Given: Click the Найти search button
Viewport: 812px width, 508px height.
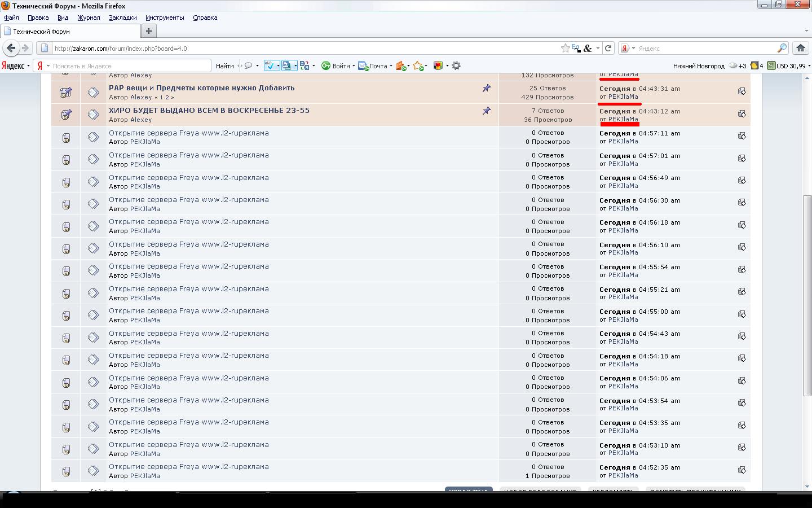Looking at the screenshot, I should pyautogui.click(x=224, y=66).
